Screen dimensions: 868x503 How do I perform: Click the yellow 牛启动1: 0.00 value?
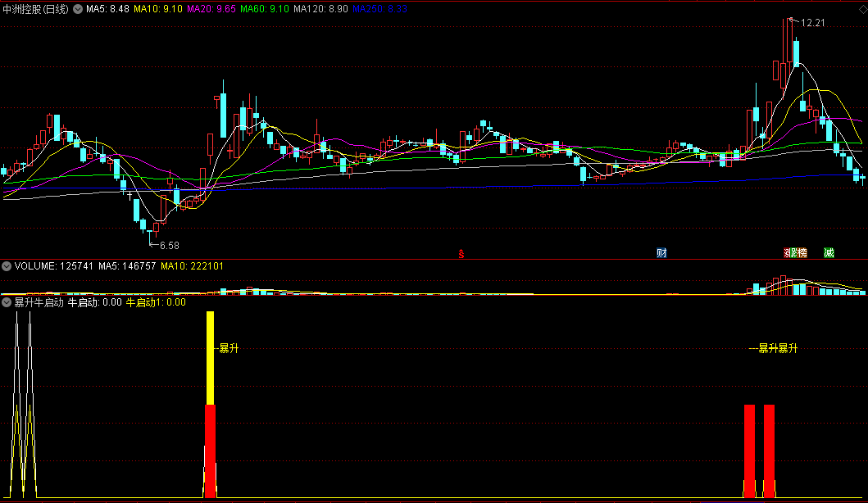(156, 302)
